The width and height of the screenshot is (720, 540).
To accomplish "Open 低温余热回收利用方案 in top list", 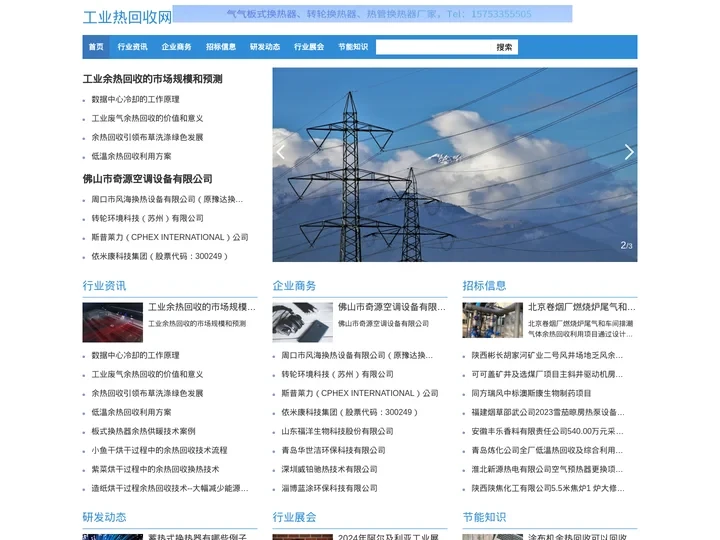I will (131, 156).
